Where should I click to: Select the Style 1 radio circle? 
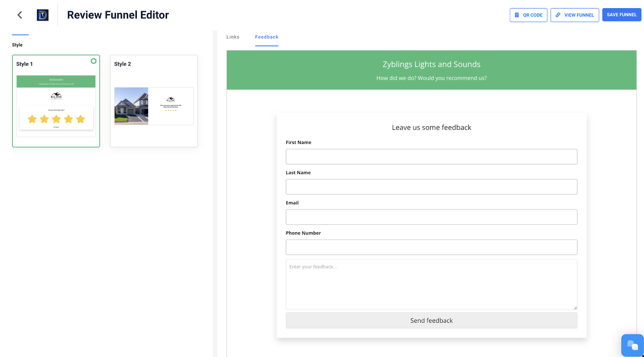pyautogui.click(x=94, y=61)
